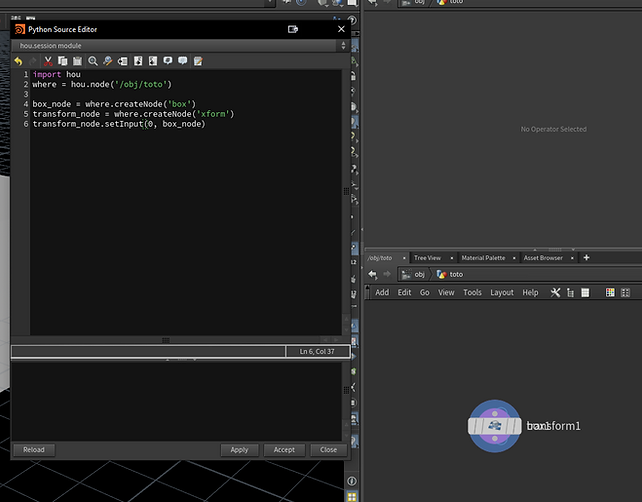Cut selected code with the scissors icon

tap(48, 61)
